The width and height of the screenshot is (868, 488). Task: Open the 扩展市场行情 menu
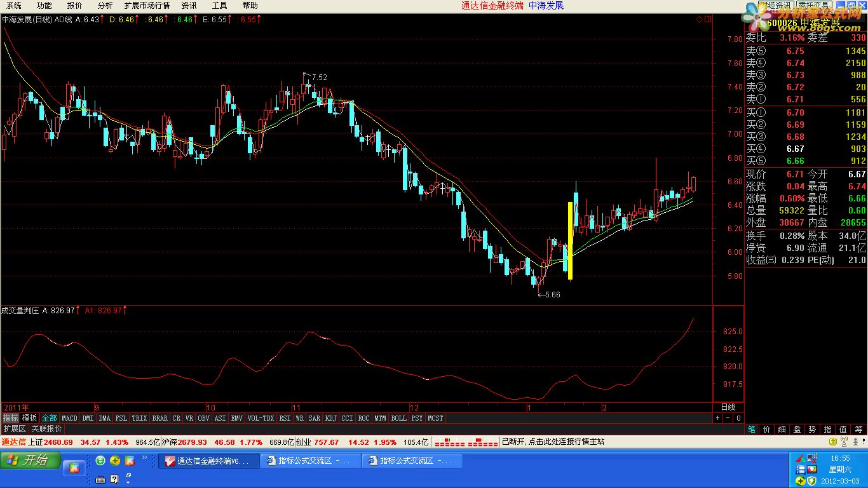tap(147, 5)
